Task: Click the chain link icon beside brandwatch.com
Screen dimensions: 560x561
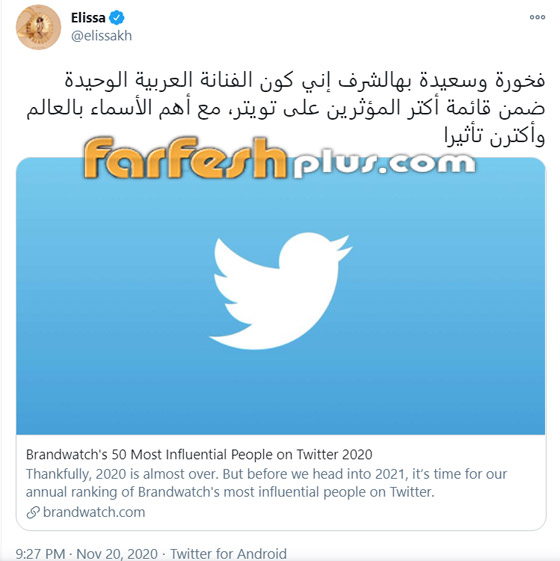Action: coord(33,512)
